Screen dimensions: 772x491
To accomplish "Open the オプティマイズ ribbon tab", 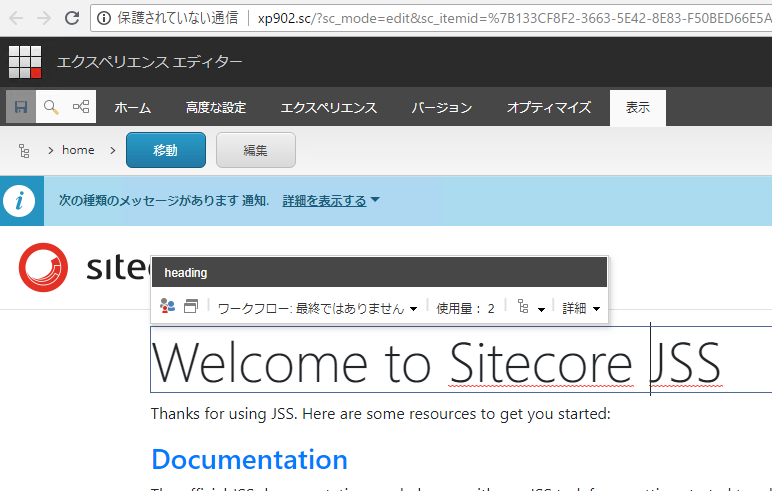I will click(x=549, y=107).
